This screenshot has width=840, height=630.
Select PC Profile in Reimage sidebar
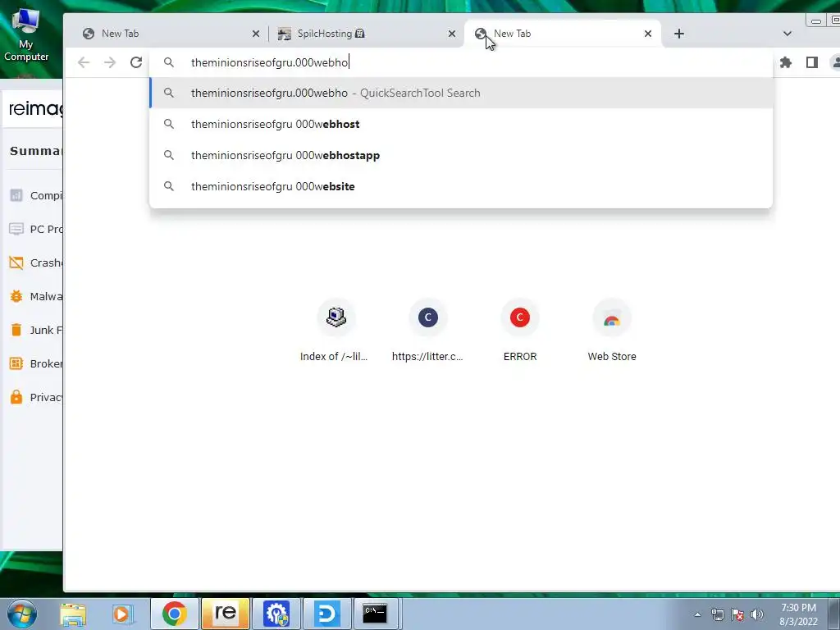coord(35,230)
